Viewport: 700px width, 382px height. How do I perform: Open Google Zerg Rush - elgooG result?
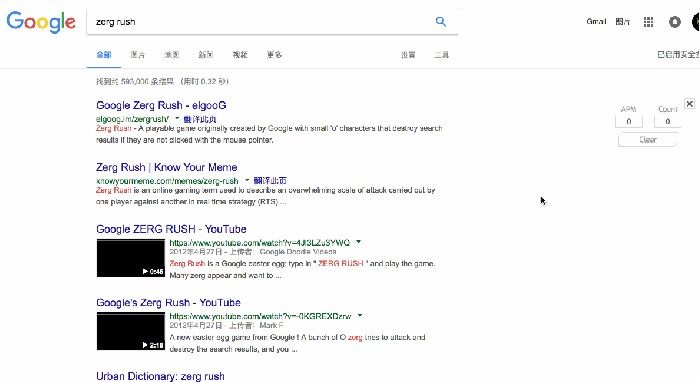click(161, 105)
